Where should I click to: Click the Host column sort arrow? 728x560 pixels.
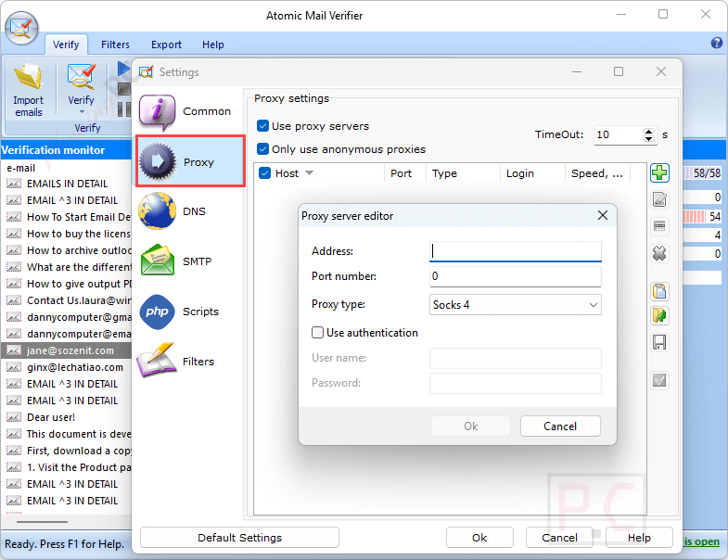click(309, 173)
